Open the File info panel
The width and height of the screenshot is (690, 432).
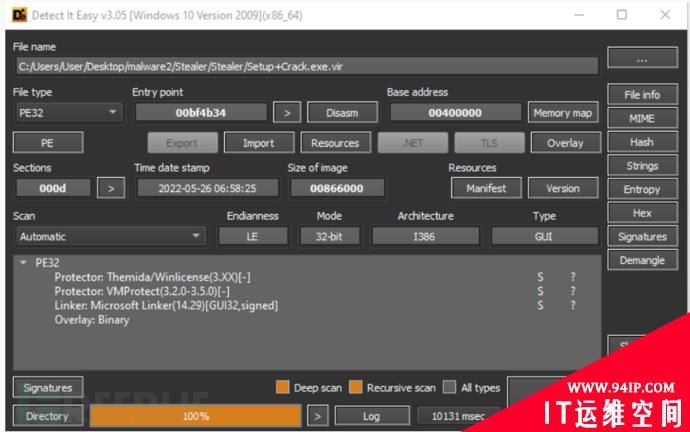click(x=642, y=95)
